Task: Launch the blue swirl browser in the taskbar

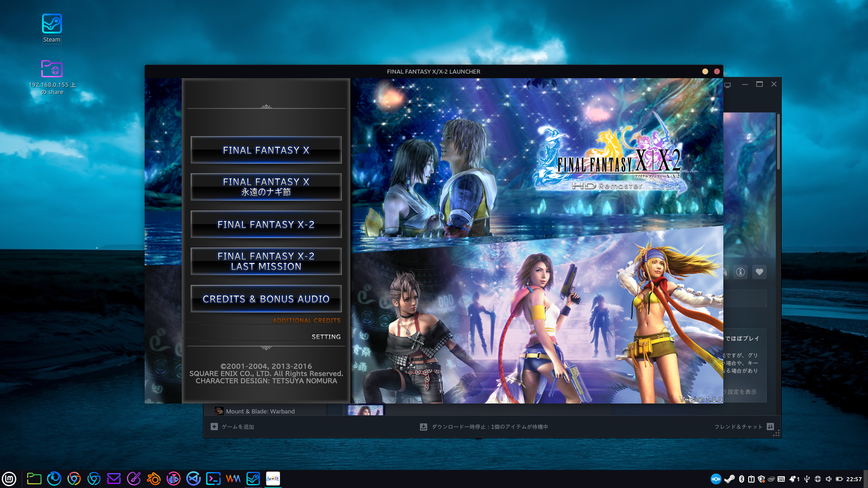Action: (54, 479)
